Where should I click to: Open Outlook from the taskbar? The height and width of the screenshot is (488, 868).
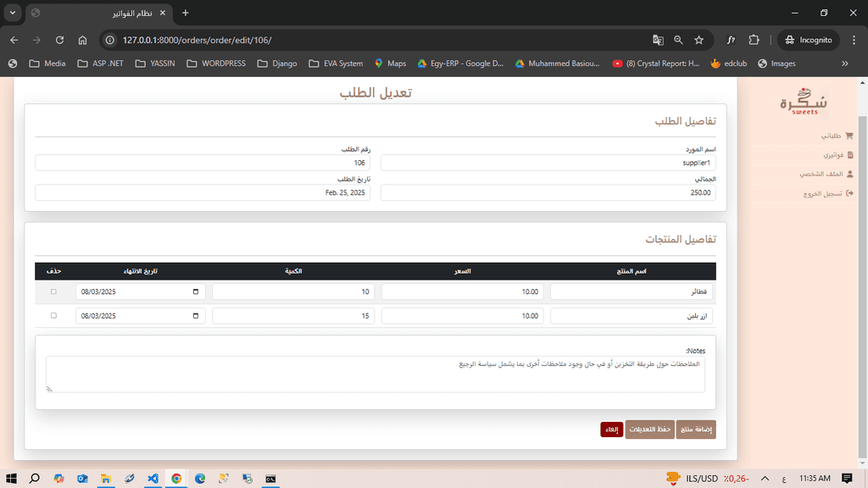(82, 479)
